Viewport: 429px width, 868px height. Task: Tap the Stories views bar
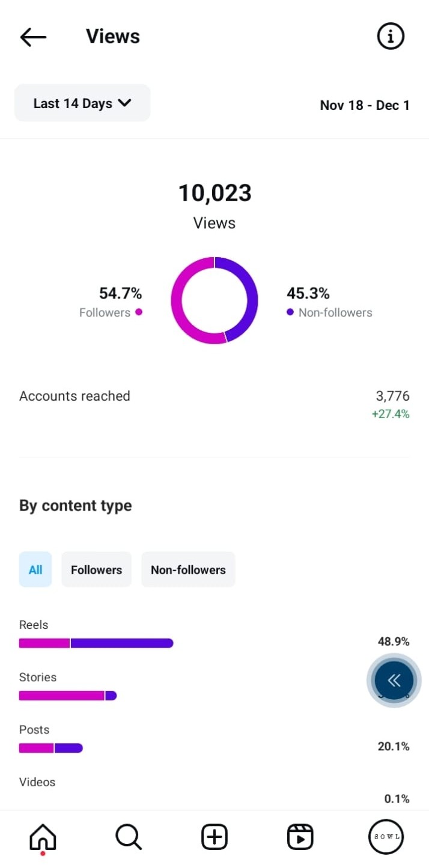(68, 696)
